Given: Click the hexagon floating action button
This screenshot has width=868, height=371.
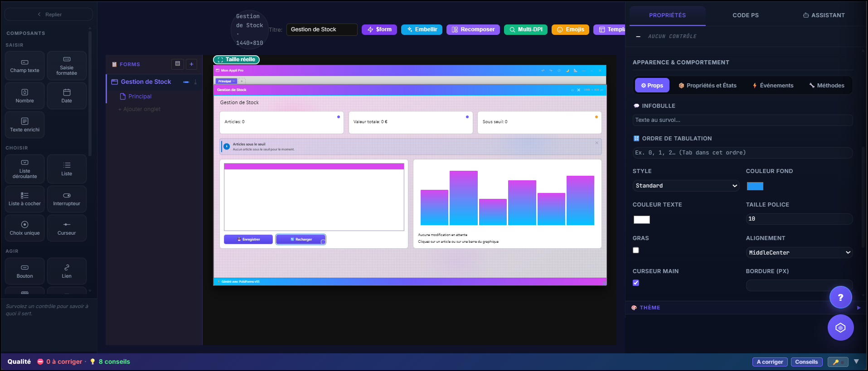Looking at the screenshot, I should 840,328.
